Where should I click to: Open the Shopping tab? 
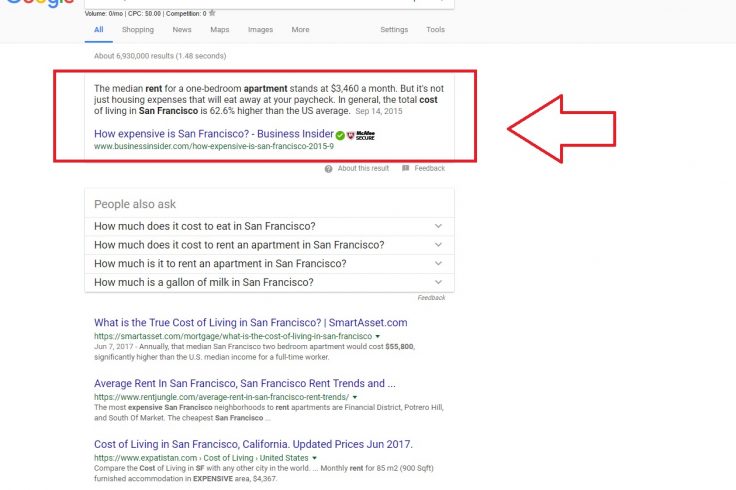click(x=138, y=30)
